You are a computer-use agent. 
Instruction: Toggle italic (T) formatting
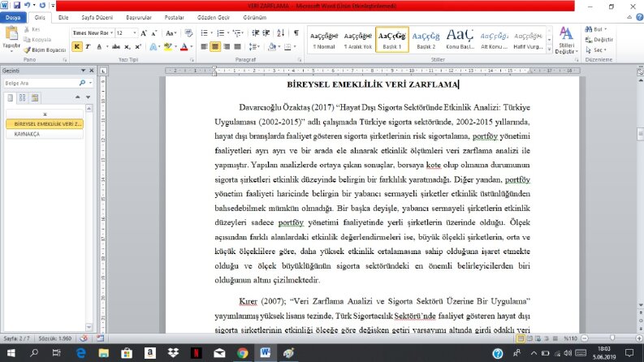pyautogui.click(x=88, y=47)
